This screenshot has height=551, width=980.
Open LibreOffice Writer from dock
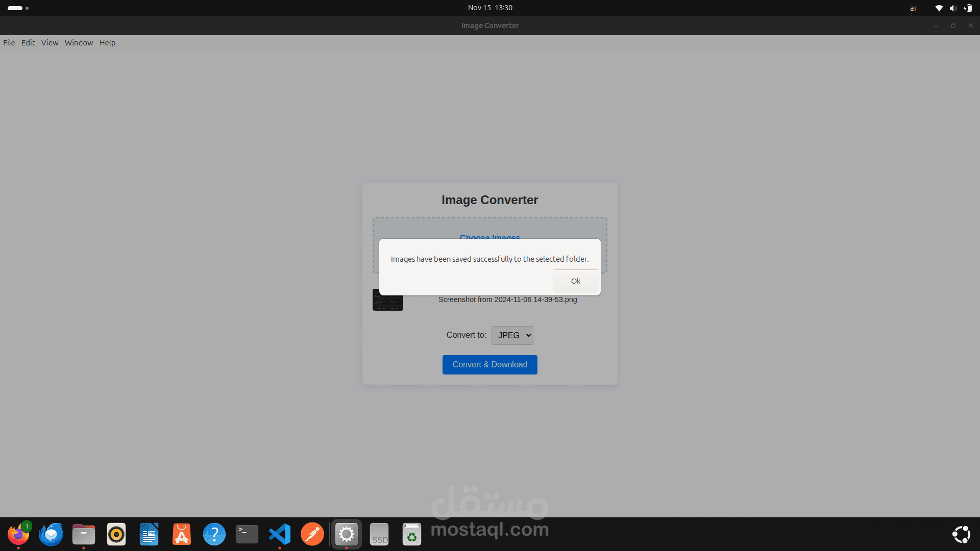tap(149, 534)
